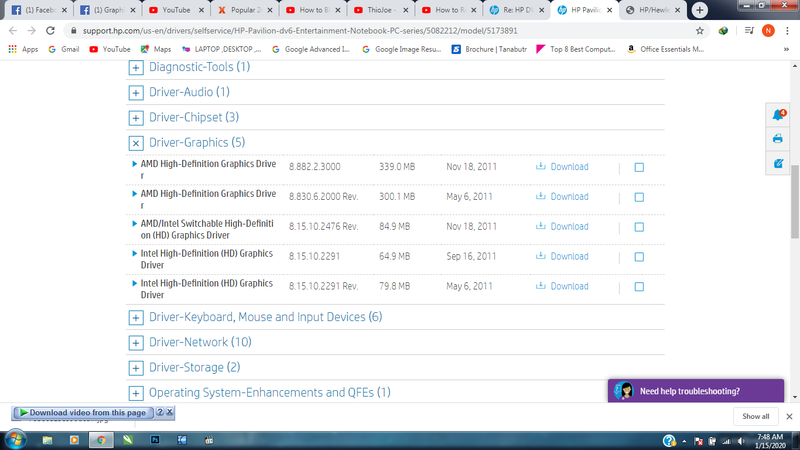This screenshot has height=450, width=800.
Task: Download Intel HD Graphics Driver 64.9 MB
Action: tap(562, 256)
